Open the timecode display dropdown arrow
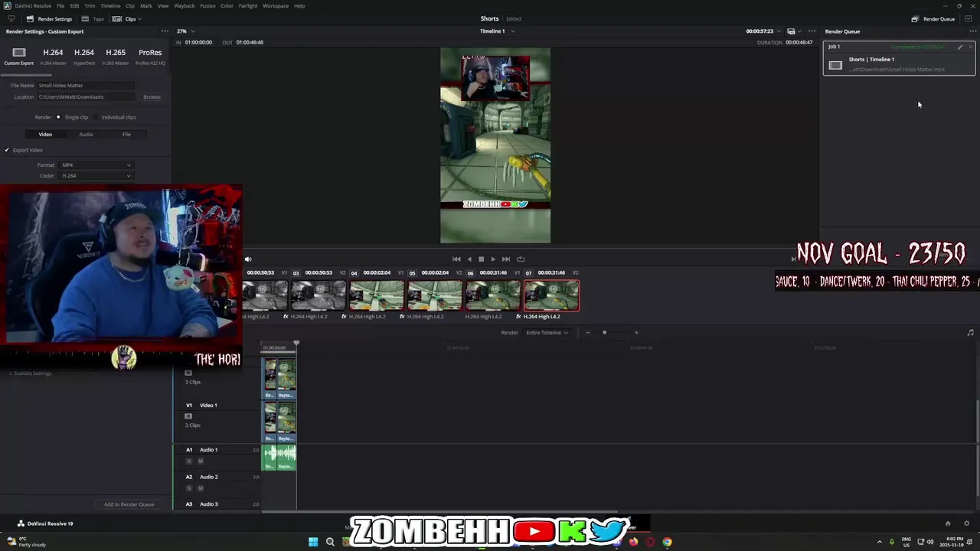Screen dimensions: 980x551 point(778,31)
